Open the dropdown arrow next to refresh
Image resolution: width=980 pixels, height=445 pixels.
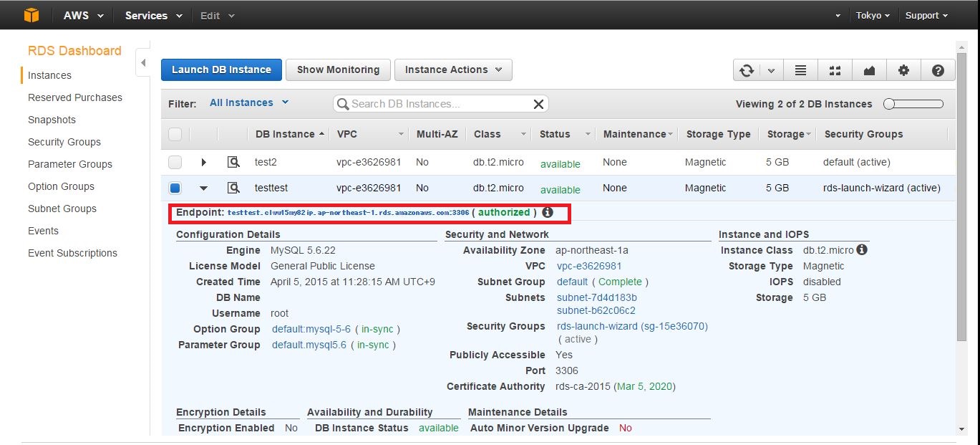771,70
